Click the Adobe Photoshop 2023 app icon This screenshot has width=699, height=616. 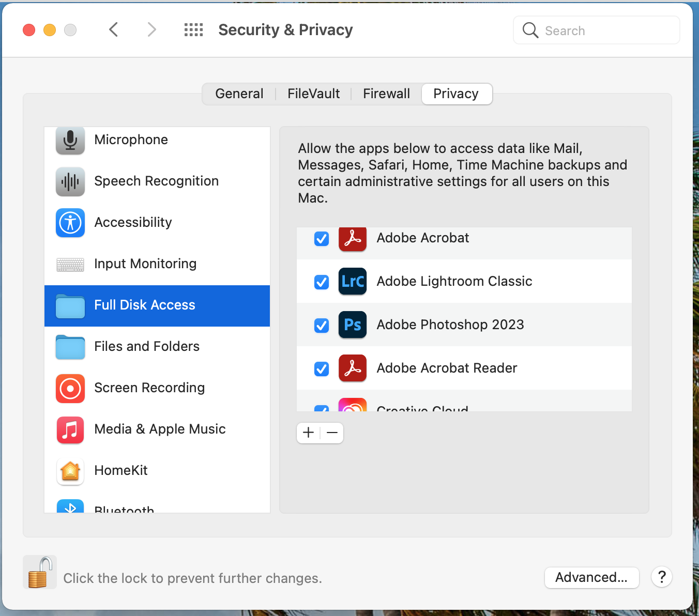[353, 325]
